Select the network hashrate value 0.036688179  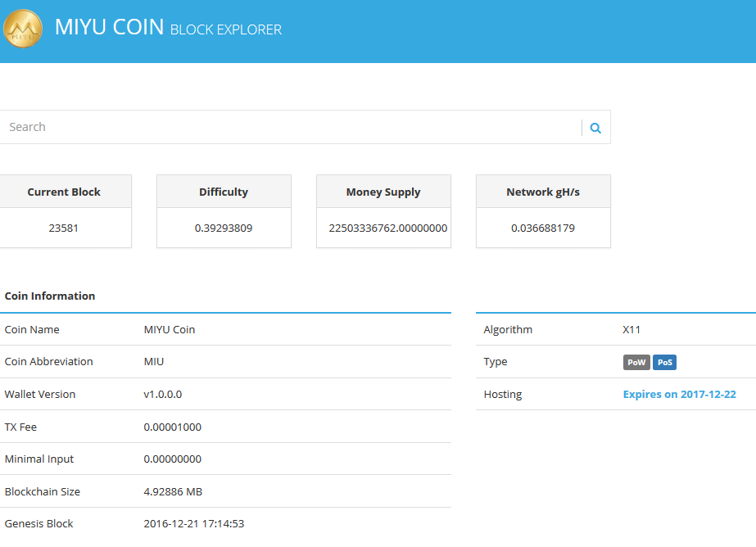pyautogui.click(x=543, y=228)
